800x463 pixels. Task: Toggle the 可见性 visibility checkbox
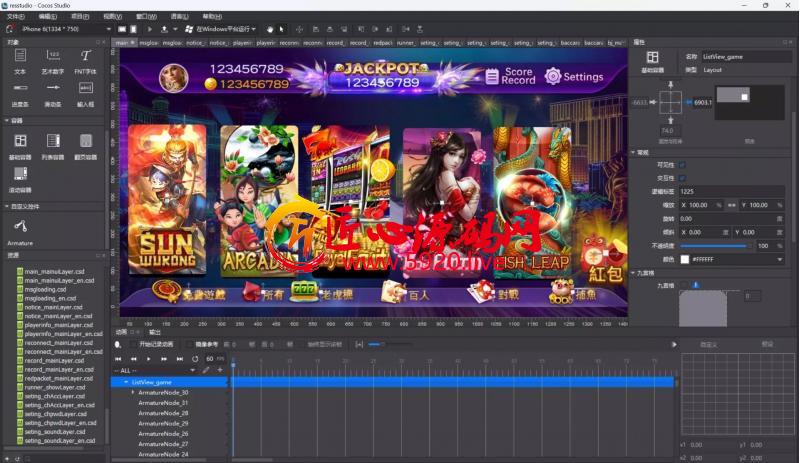tap(683, 165)
